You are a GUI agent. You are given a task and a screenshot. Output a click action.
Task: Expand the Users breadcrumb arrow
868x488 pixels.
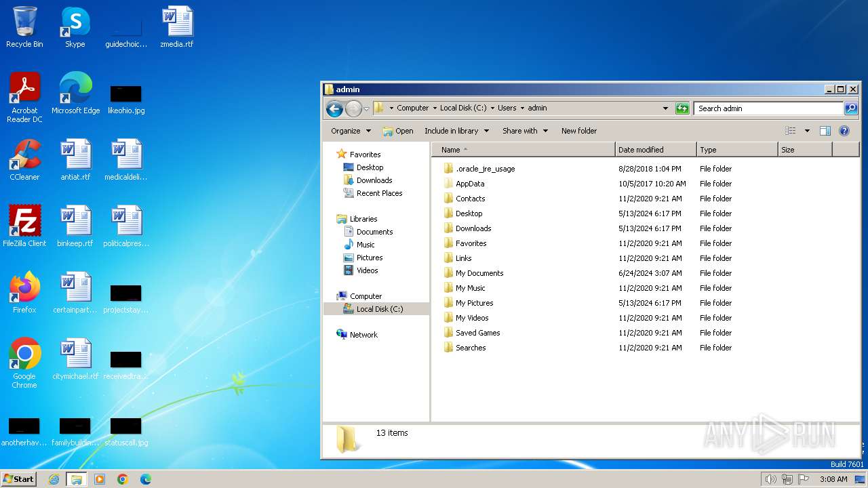(522, 108)
